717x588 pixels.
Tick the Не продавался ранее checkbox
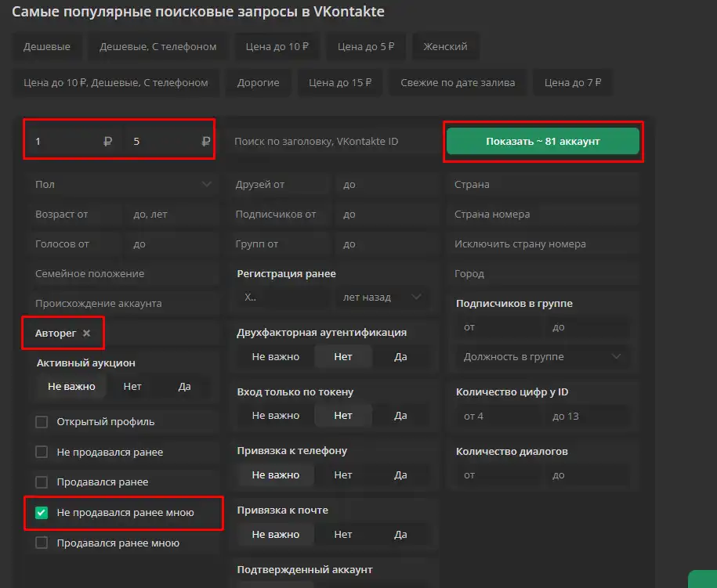click(42, 453)
